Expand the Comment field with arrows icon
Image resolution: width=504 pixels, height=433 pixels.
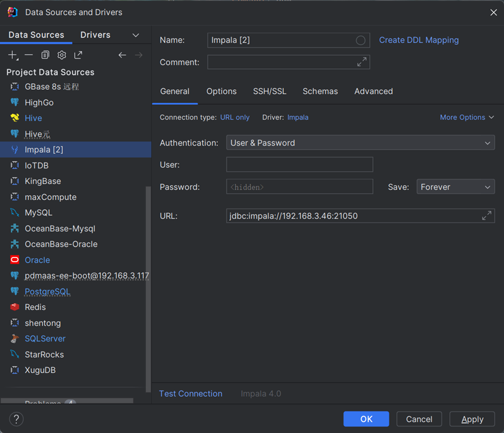point(362,62)
